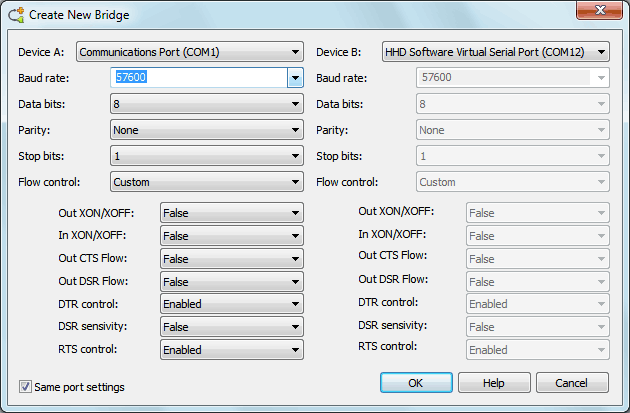Open Device A Out CTS Flow dropdown
Image resolution: width=630 pixels, height=413 pixels.
(x=232, y=259)
